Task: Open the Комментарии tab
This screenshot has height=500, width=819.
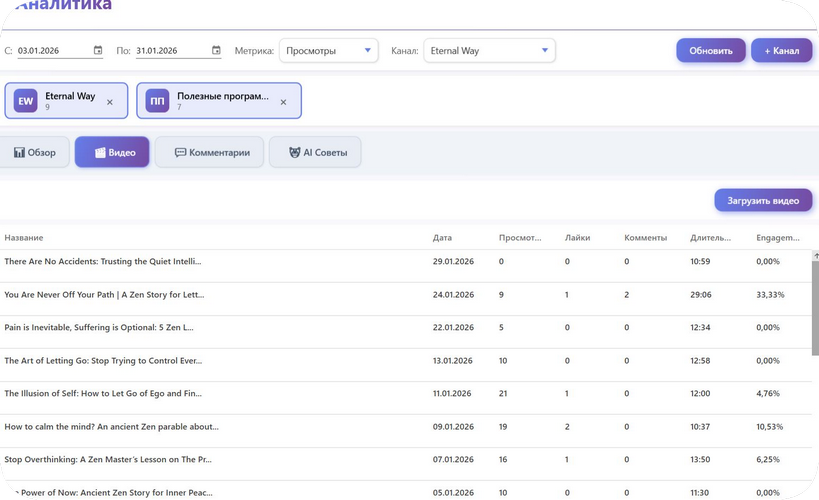Action: [209, 153]
